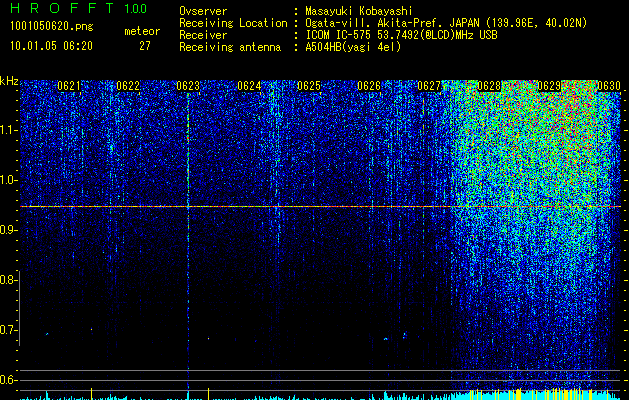Select the filename 1001050620.png
629x400 pixels.
(52, 26)
